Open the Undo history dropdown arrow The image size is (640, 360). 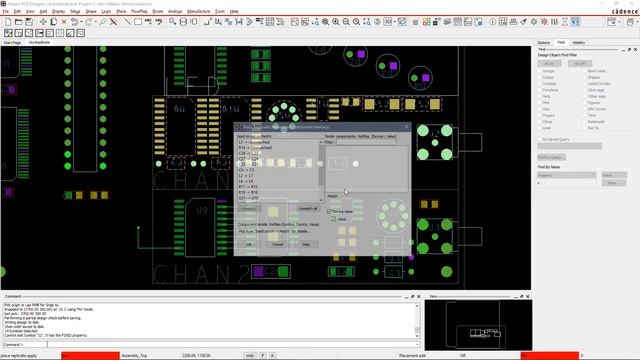81,22
